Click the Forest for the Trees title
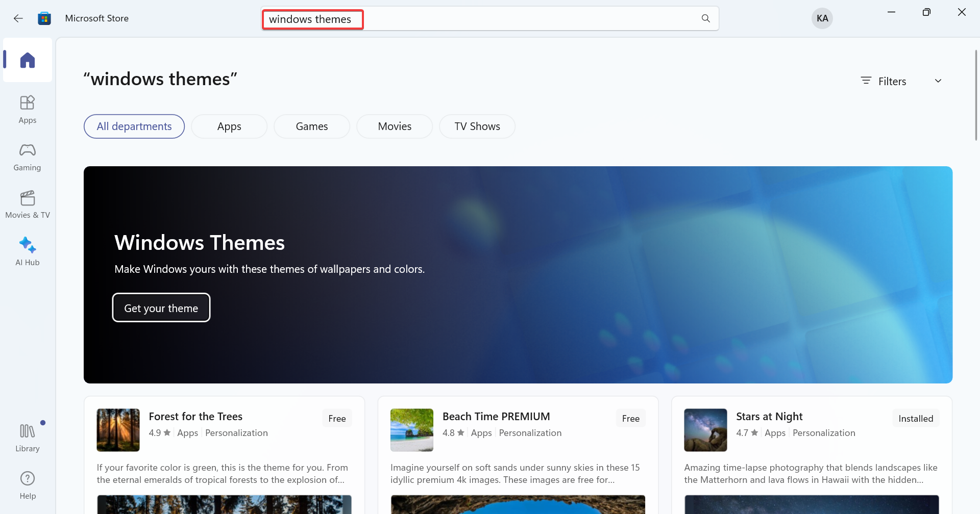The width and height of the screenshot is (980, 514). click(195, 417)
